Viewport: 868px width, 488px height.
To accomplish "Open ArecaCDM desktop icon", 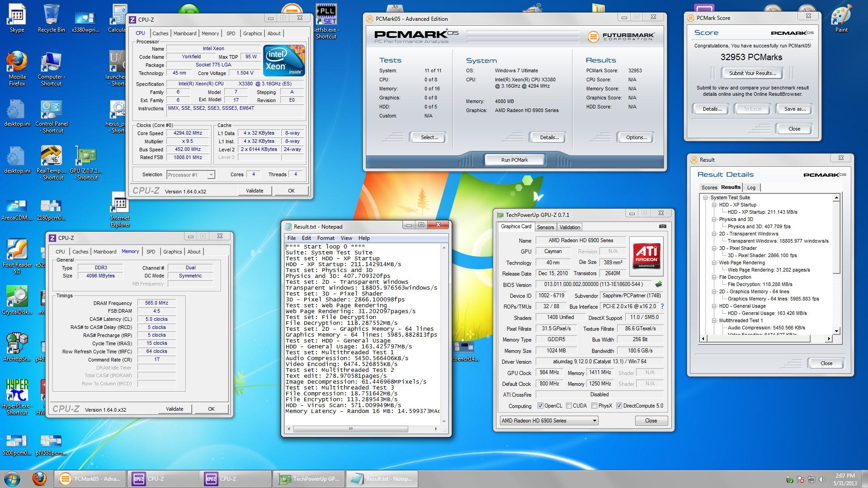I will tap(17, 210).
